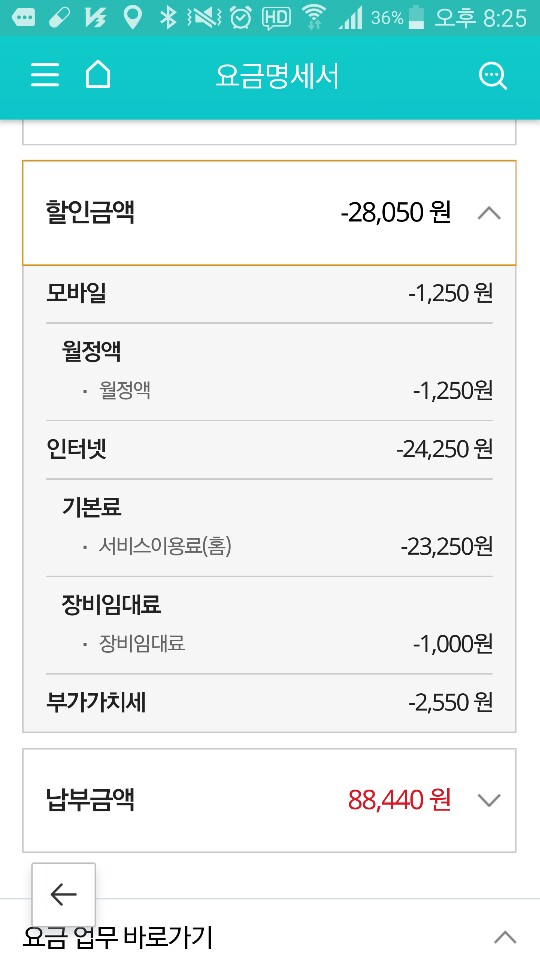Select the 모바일 discount row

(x=269, y=294)
